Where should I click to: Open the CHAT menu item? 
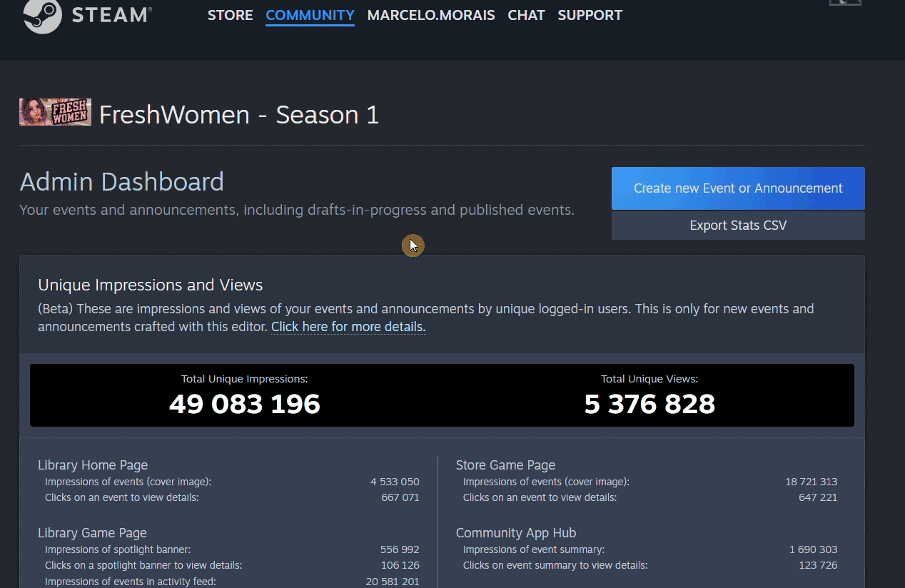527,15
